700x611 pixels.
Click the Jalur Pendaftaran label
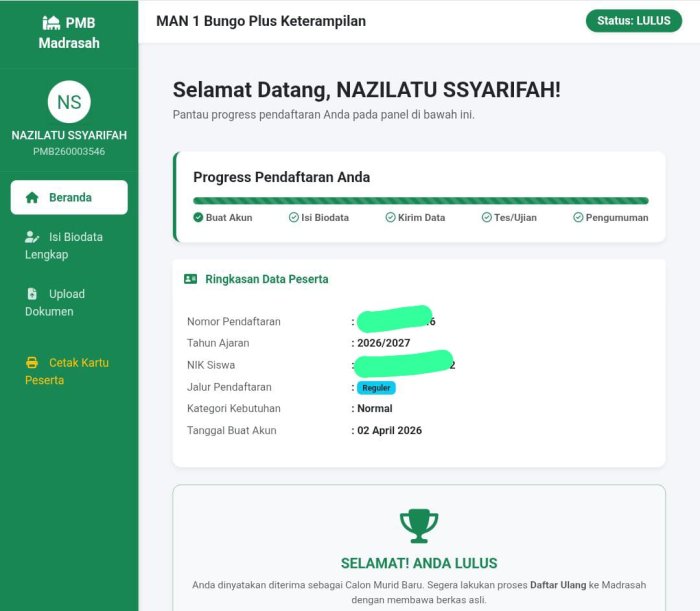point(229,387)
